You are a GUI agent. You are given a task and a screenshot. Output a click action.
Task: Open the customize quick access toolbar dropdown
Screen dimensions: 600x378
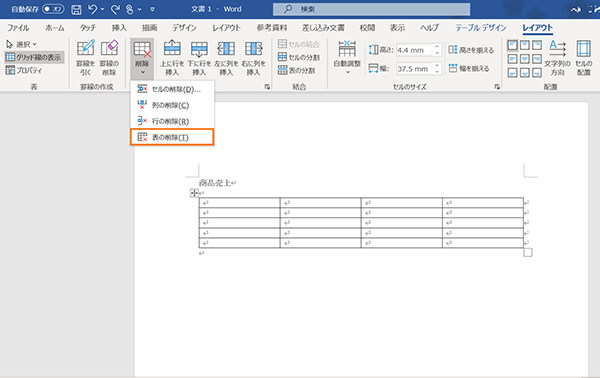coord(152,9)
